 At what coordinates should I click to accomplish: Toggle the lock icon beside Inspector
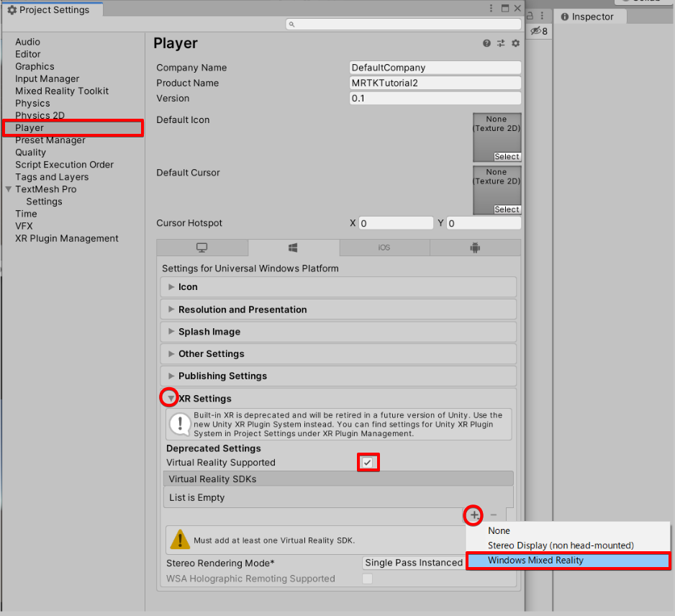pos(530,17)
